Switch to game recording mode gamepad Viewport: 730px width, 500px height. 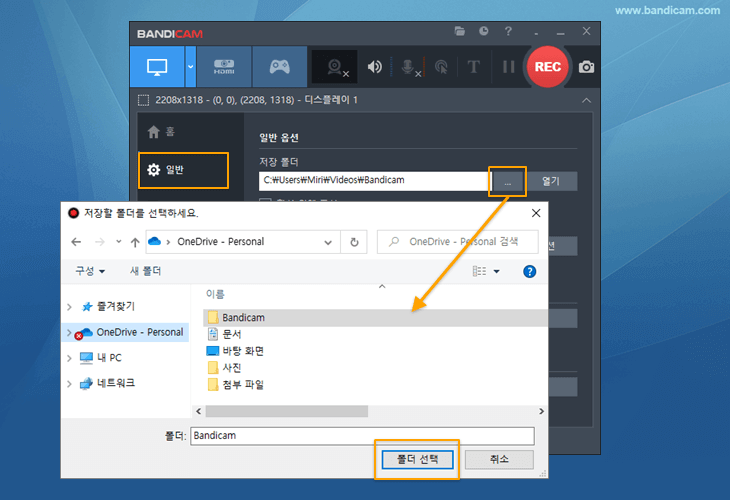click(279, 67)
